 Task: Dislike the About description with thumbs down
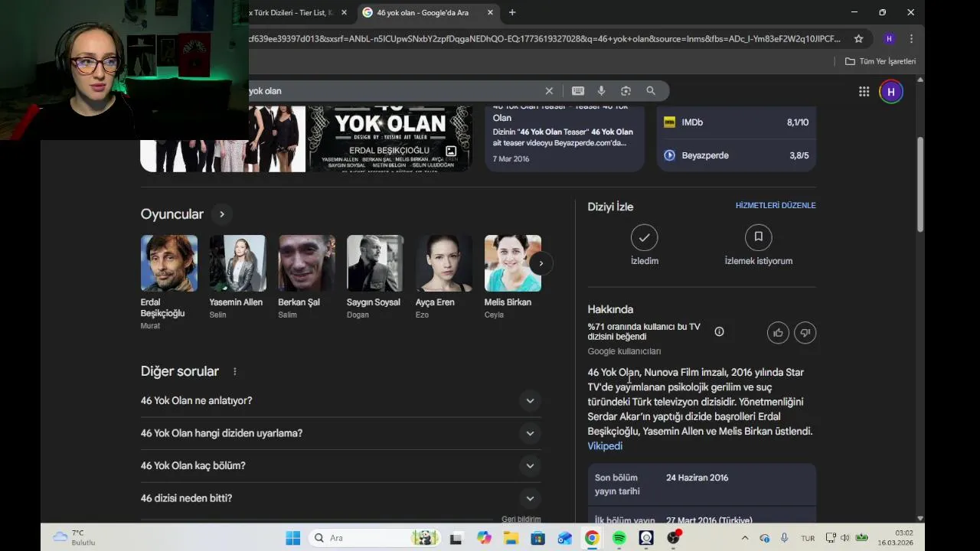(x=805, y=332)
